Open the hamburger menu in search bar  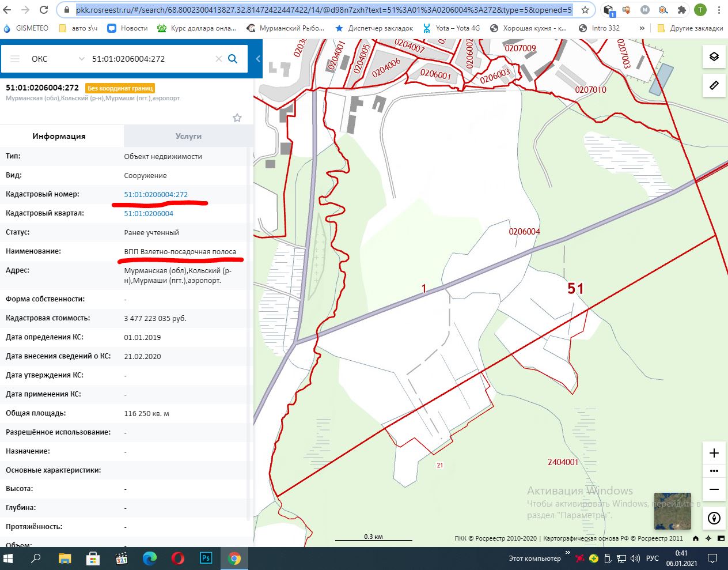16,59
